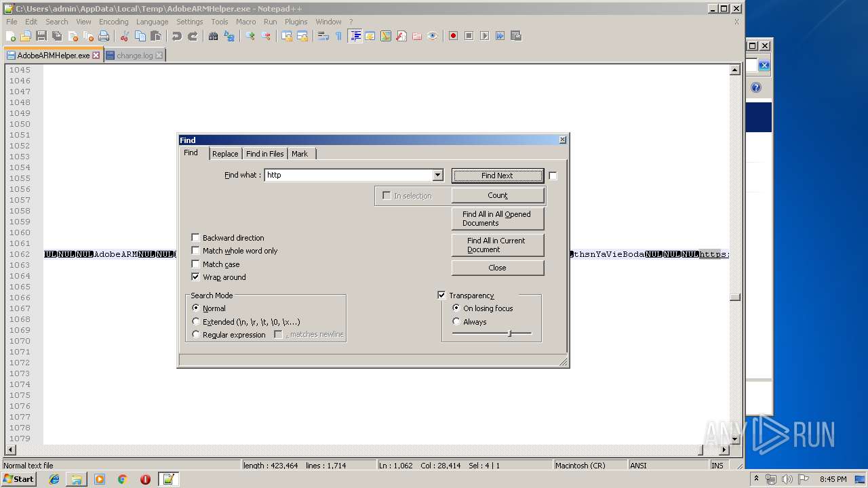Open the Plugins menu
This screenshot has width=868, height=488.
(x=296, y=22)
